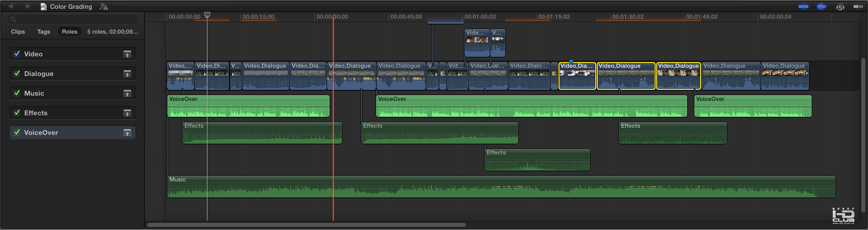The image size is (868, 230).
Task: Toggle video skimming button
Action: coord(803,7)
